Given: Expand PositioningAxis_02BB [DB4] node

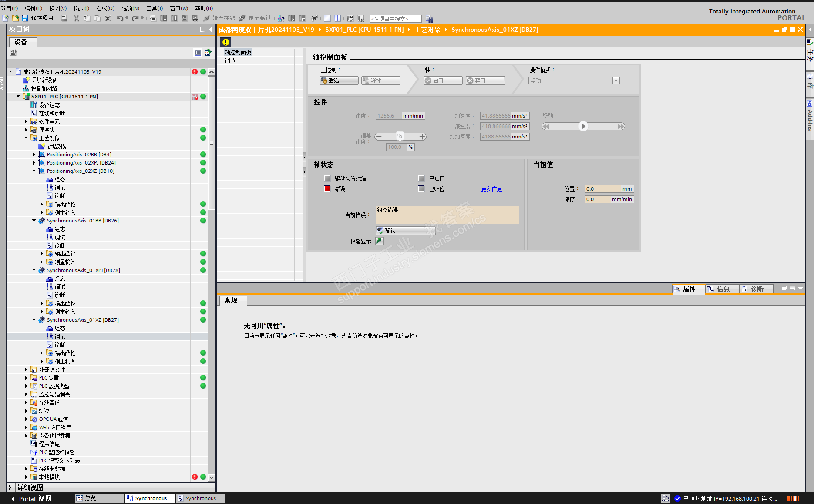Looking at the screenshot, I should pyautogui.click(x=34, y=155).
